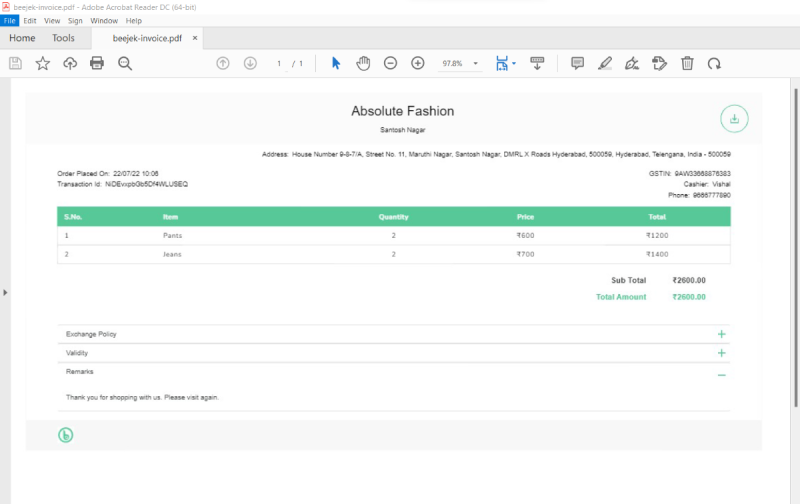
Task: Click the magnifier search icon
Action: [125, 63]
